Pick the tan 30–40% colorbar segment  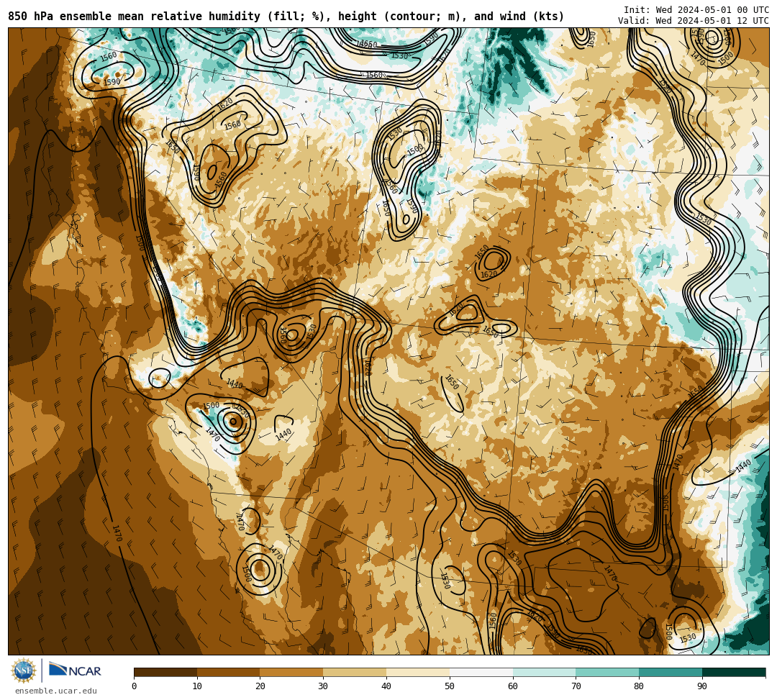355,672
